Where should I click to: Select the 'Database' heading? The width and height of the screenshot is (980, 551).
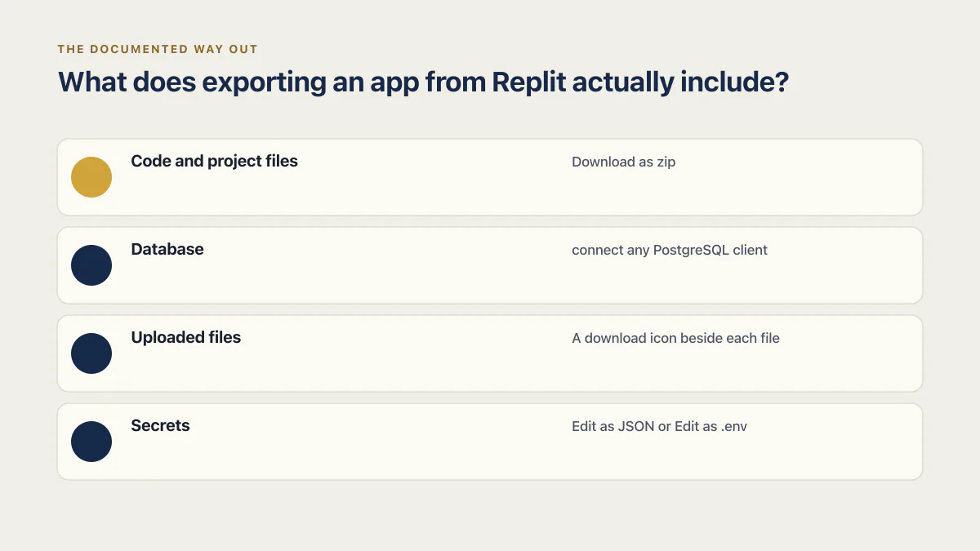pyautogui.click(x=167, y=250)
